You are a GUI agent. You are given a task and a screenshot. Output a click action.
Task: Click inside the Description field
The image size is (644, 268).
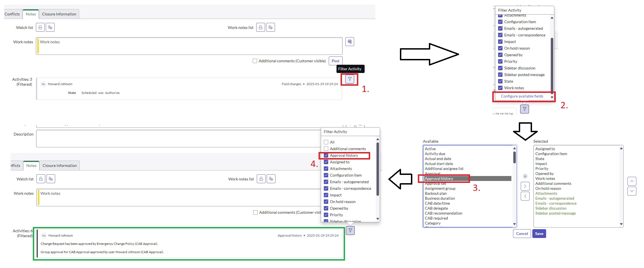coord(177,139)
